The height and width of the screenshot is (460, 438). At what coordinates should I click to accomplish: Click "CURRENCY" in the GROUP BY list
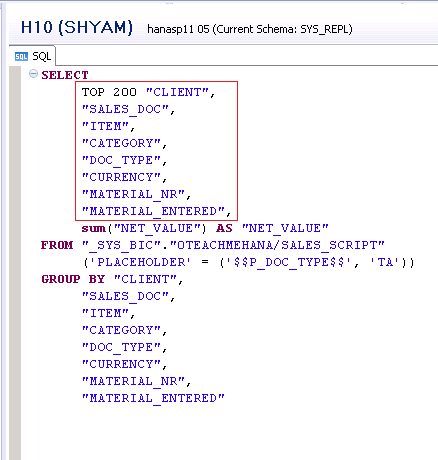121,364
